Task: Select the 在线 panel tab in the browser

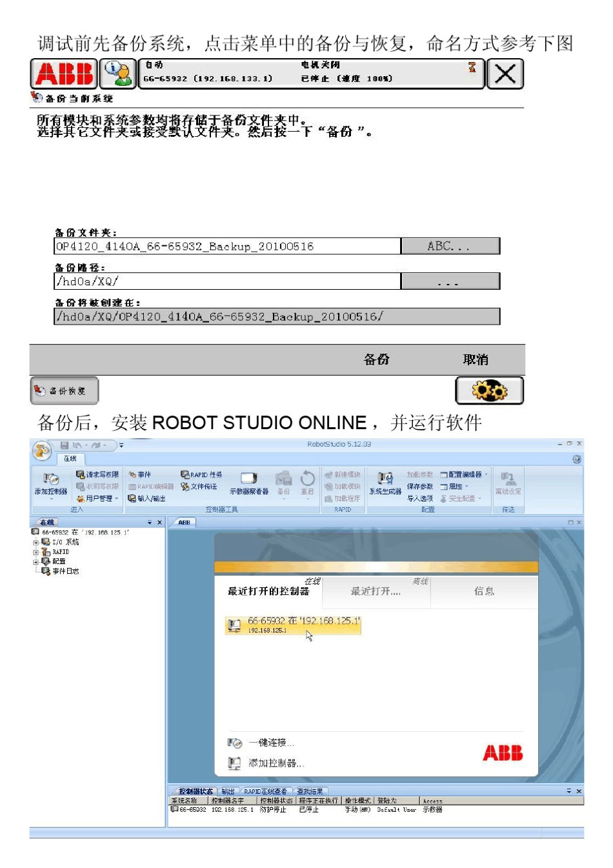Action: tap(47, 522)
